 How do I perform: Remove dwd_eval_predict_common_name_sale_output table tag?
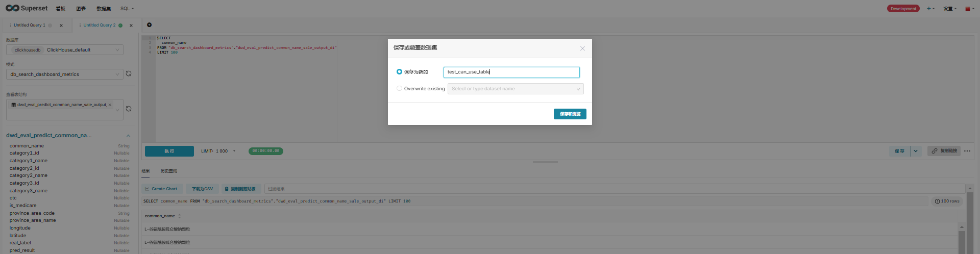110,105
